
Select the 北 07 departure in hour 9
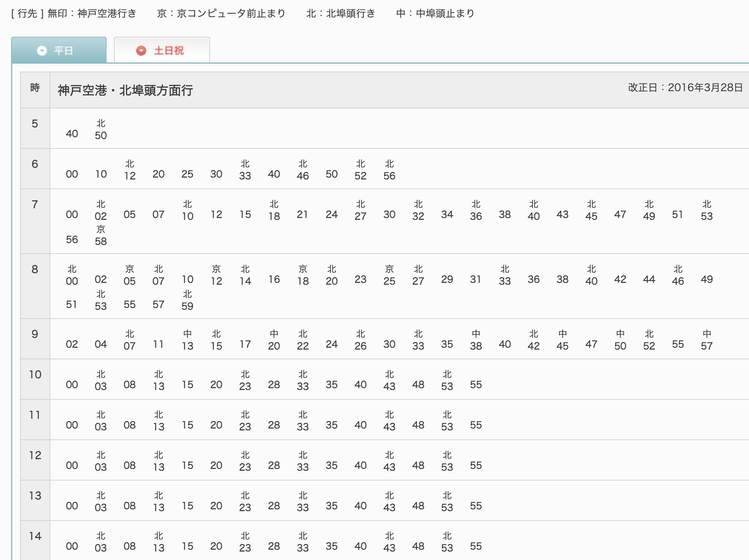click(x=130, y=340)
